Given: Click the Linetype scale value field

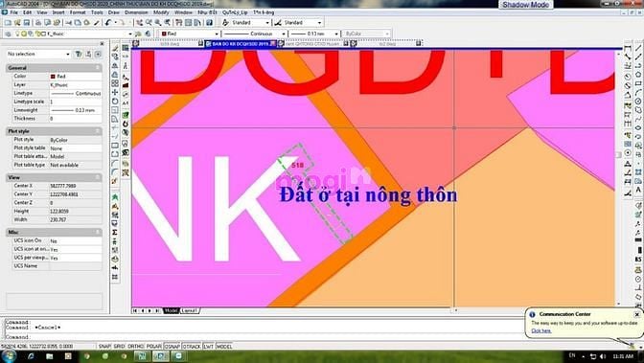Looking at the screenshot, I should [x=75, y=102].
